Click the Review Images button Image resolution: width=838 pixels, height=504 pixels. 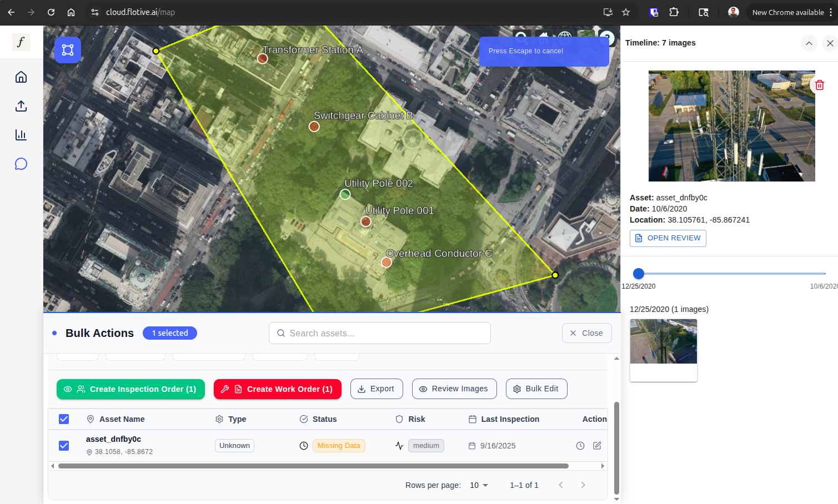tap(454, 389)
